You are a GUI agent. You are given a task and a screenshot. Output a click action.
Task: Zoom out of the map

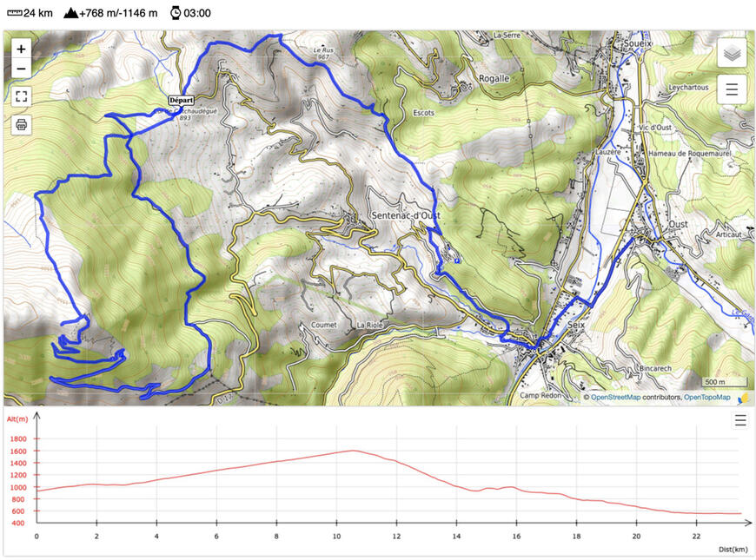(x=21, y=69)
